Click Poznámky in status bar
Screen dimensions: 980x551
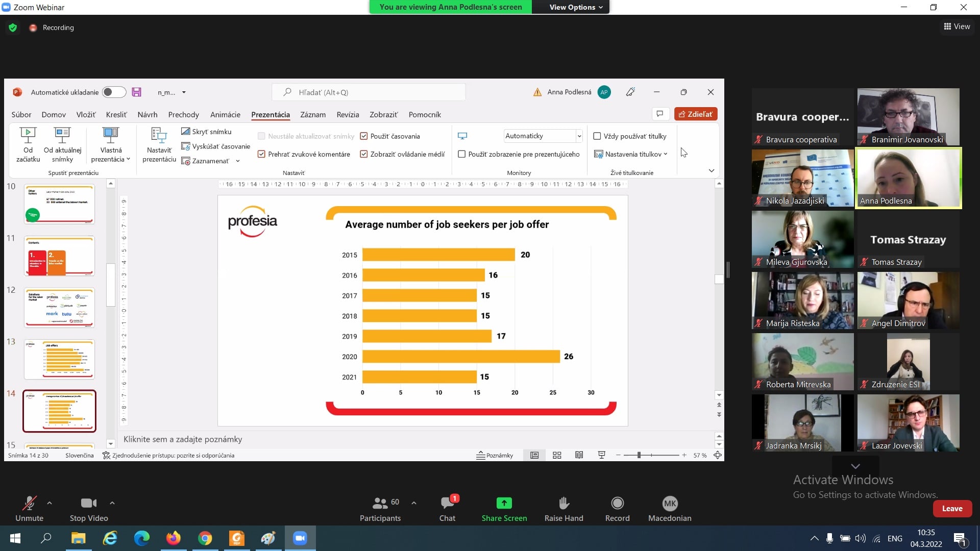coord(495,456)
